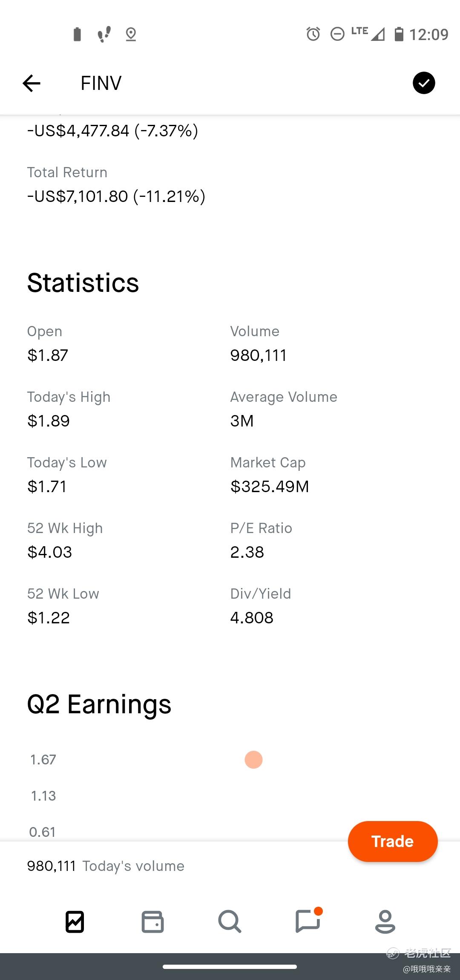Open the investing chart tab
460x980 pixels.
(x=75, y=922)
